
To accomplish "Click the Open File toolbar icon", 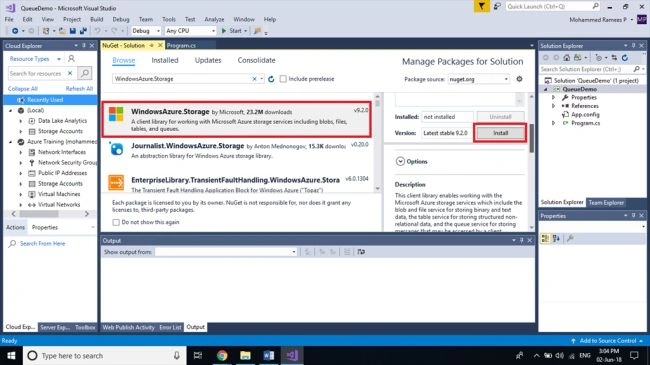I will (x=62, y=31).
